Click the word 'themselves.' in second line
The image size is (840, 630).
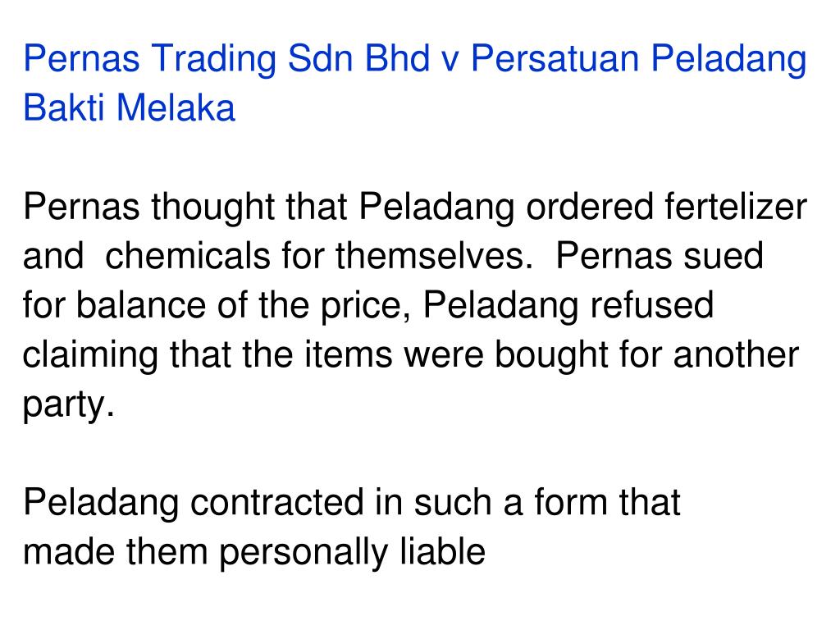(435, 256)
